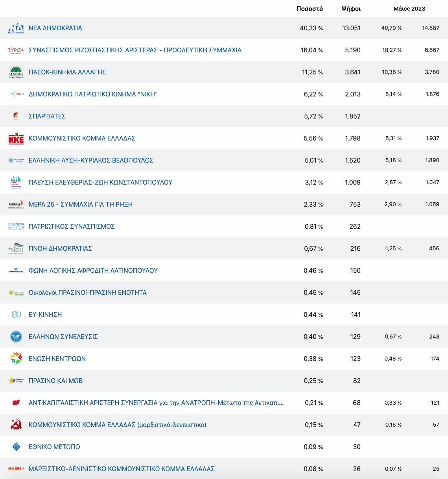
Task: Click the SYRIZA party logo
Action: click(16, 50)
